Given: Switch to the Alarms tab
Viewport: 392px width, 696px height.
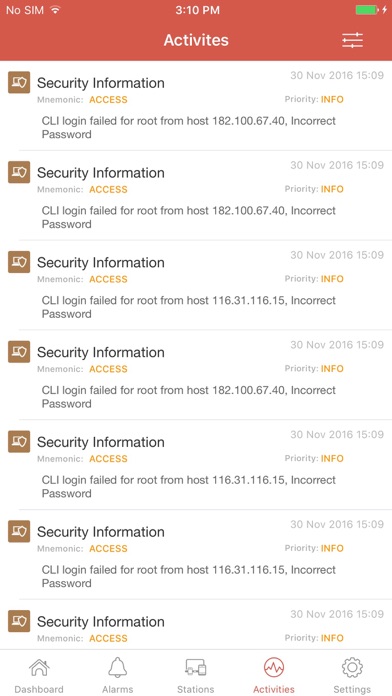Looking at the screenshot, I should point(118,689).
